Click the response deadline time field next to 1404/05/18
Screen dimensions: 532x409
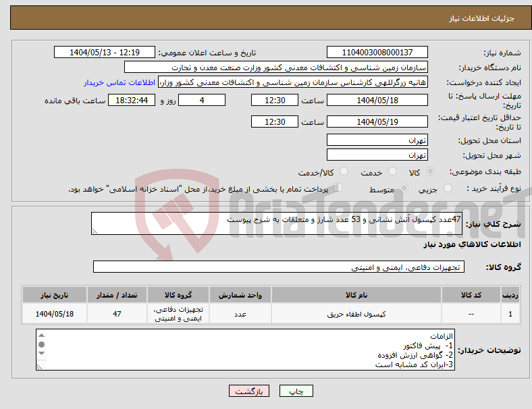tap(275, 101)
